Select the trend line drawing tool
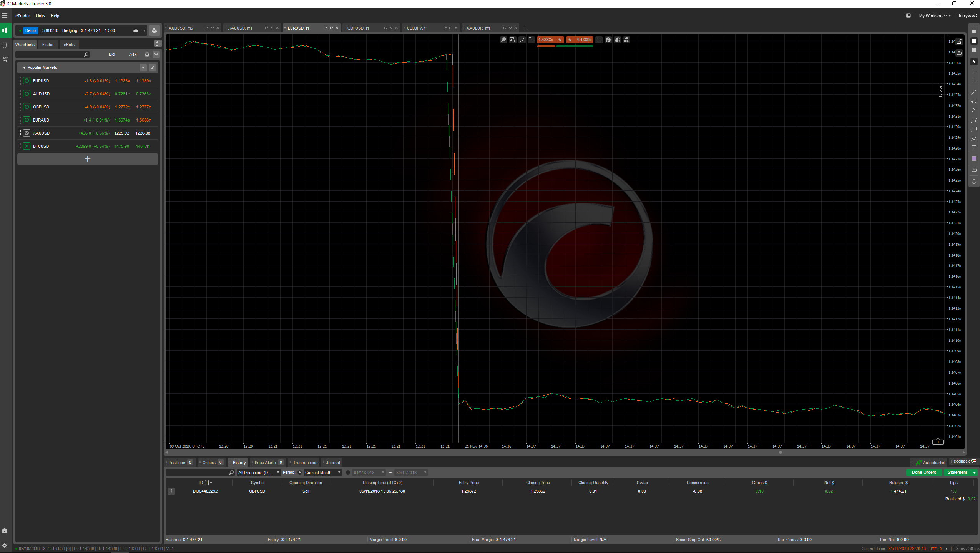Image resolution: width=980 pixels, height=553 pixels. (974, 92)
